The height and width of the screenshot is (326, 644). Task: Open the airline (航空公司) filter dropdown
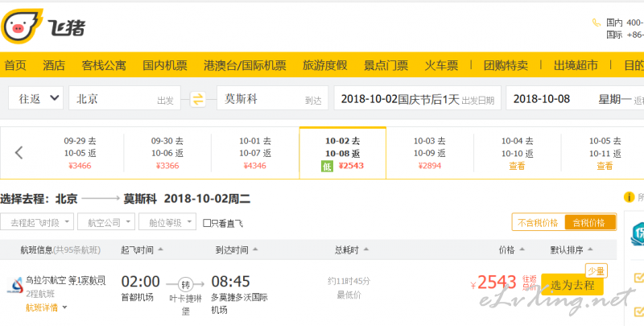point(108,222)
